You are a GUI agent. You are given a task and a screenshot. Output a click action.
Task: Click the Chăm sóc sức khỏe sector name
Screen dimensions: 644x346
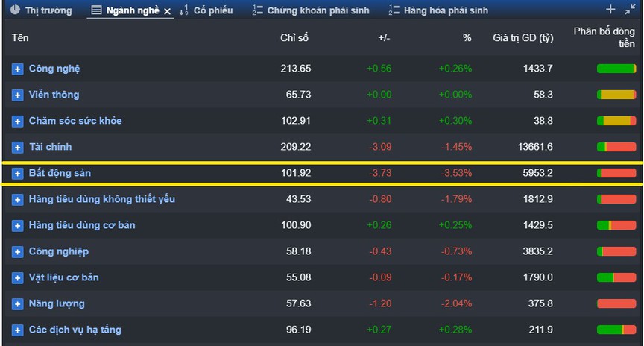tap(75, 121)
